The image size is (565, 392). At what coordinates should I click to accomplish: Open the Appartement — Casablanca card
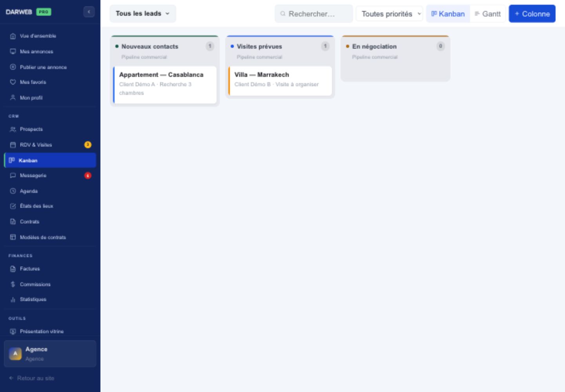pos(165,85)
